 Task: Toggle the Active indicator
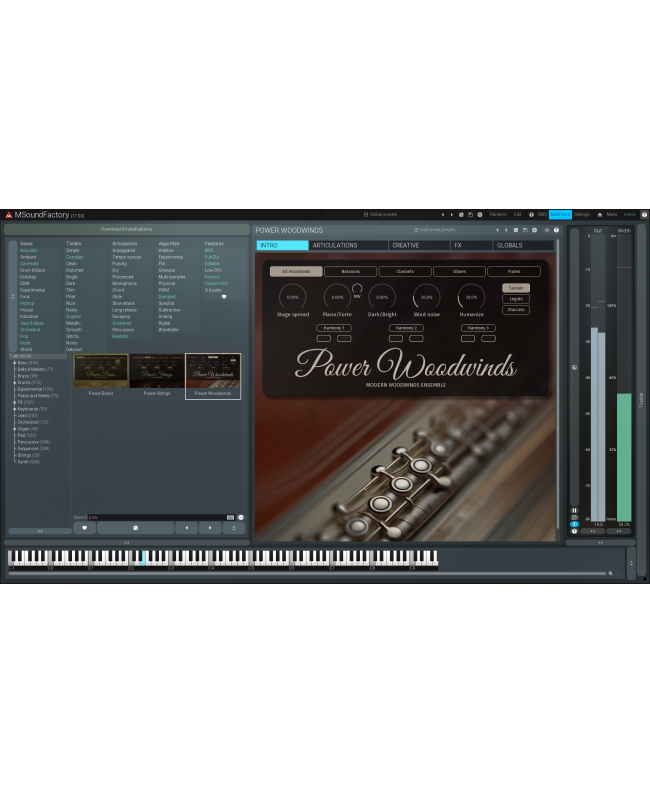[630, 215]
